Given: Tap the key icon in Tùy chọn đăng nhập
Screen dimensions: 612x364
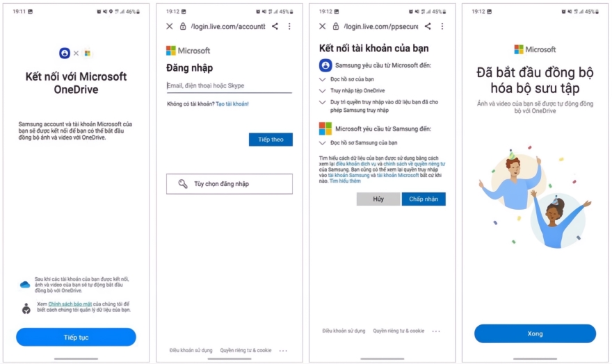Looking at the screenshot, I should tap(183, 183).
